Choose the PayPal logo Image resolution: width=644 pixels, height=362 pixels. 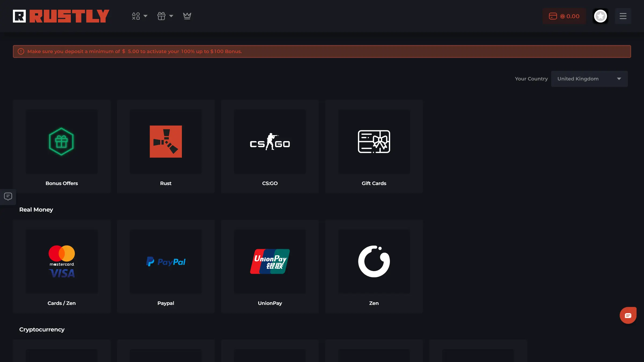pos(166,261)
